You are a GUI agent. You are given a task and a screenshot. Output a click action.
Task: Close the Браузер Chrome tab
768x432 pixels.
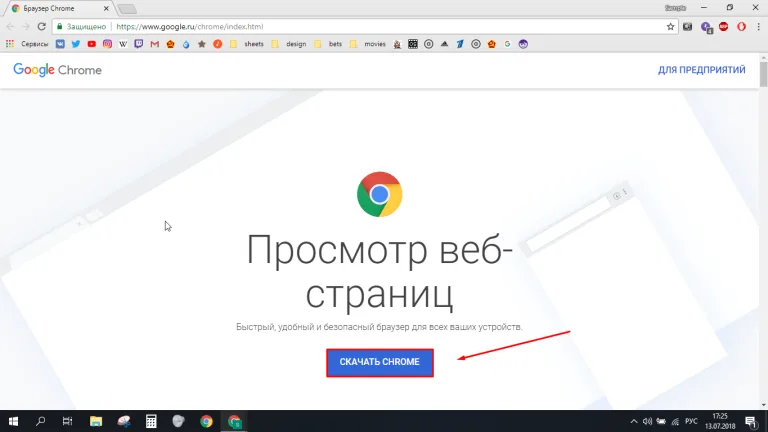106,8
